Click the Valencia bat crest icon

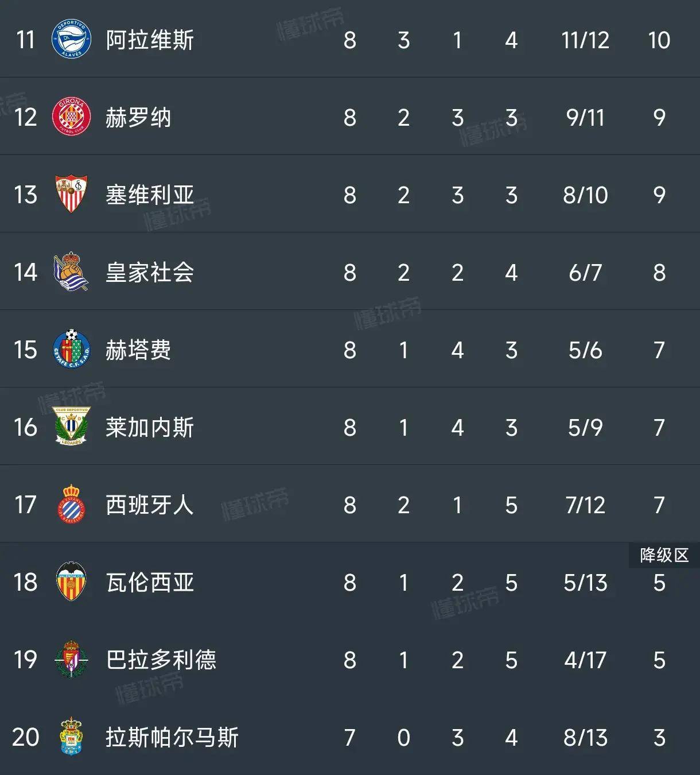tap(71, 582)
